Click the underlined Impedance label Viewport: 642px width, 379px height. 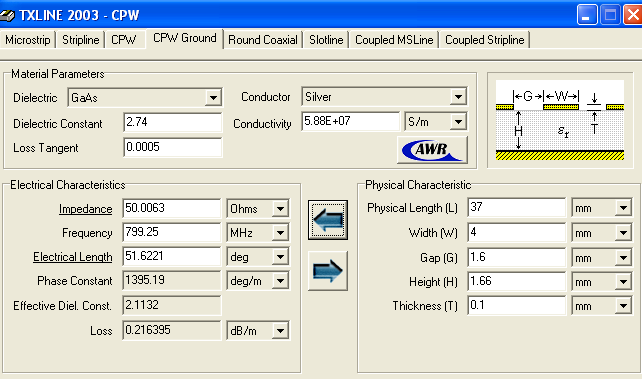click(x=85, y=209)
